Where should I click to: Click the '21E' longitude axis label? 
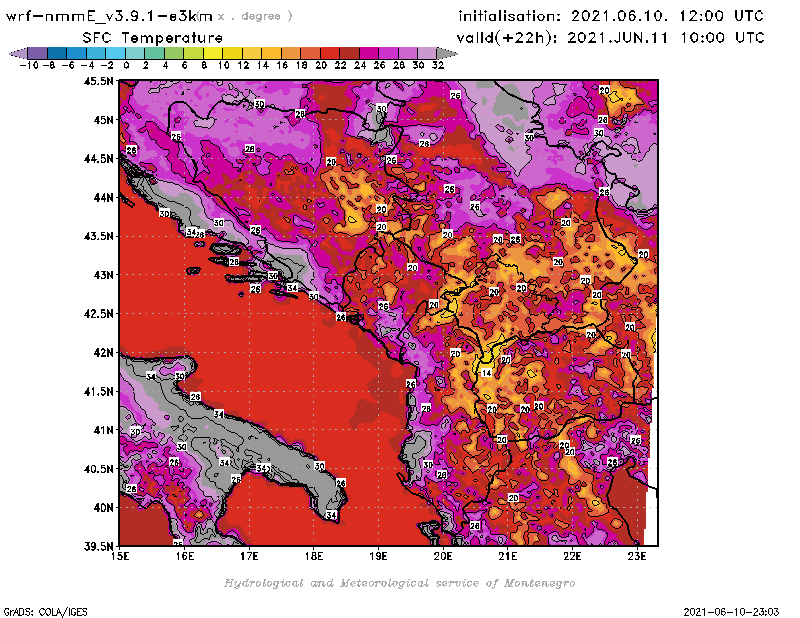(x=508, y=556)
